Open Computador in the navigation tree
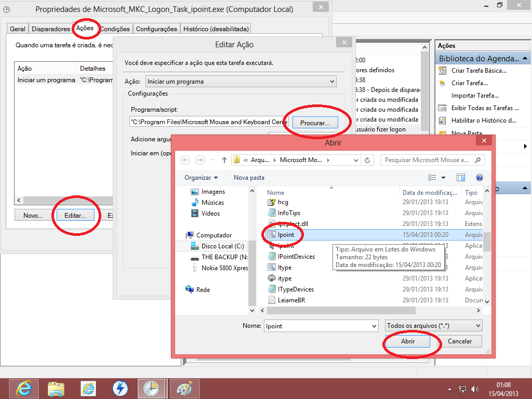The image size is (532, 399). 209,235
